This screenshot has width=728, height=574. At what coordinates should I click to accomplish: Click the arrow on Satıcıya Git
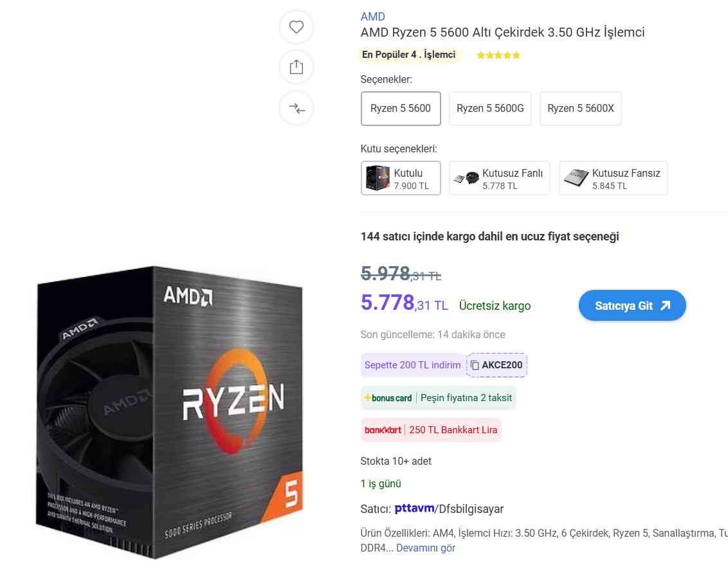666,305
